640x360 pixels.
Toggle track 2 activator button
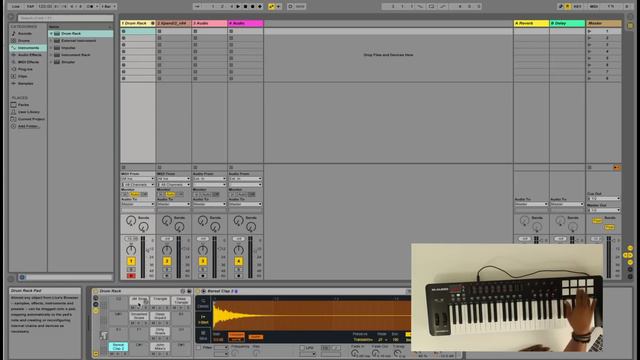(167, 261)
